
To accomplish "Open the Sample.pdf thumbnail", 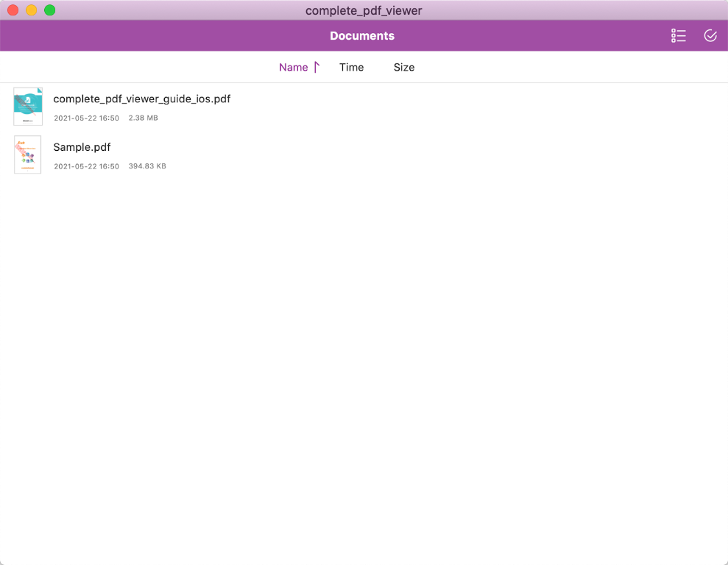I will point(28,154).
